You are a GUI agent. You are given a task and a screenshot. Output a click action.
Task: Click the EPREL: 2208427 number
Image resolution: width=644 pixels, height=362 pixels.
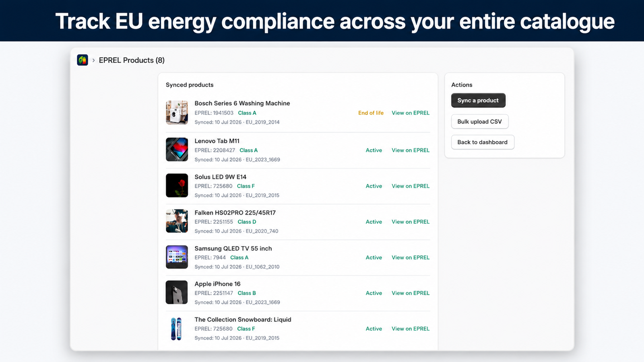pyautogui.click(x=215, y=150)
